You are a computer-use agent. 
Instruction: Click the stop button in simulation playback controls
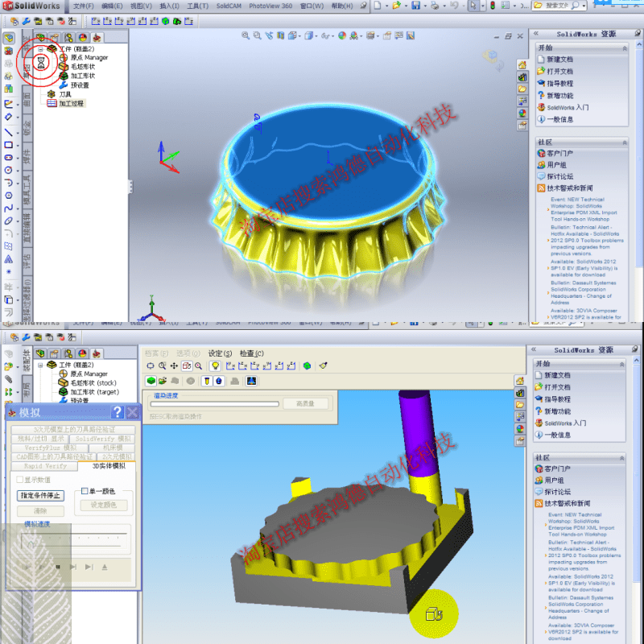(58, 567)
